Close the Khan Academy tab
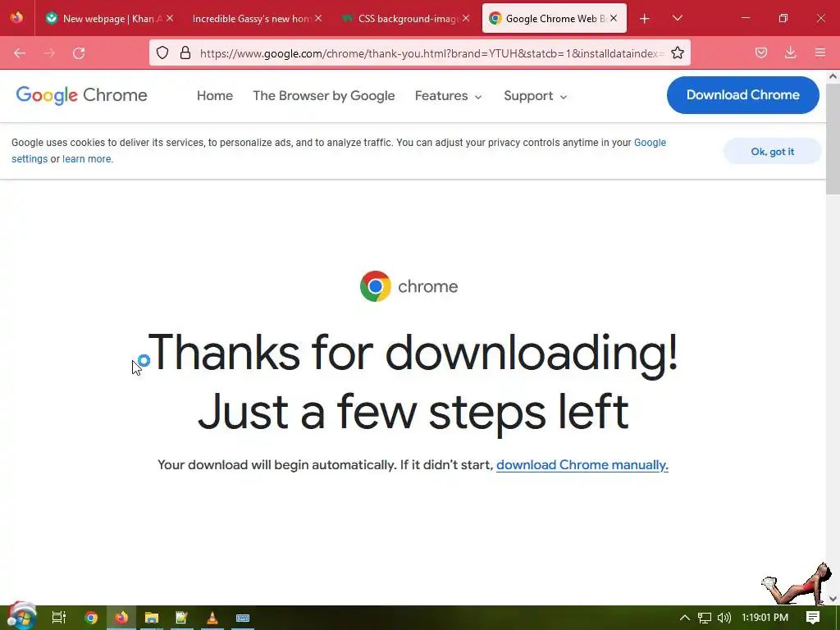Viewport: 840px width, 630px height. (170, 18)
